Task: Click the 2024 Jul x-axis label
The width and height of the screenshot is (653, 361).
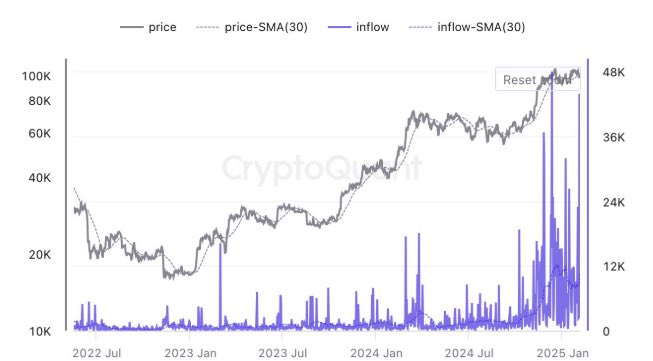Action: 469,353
